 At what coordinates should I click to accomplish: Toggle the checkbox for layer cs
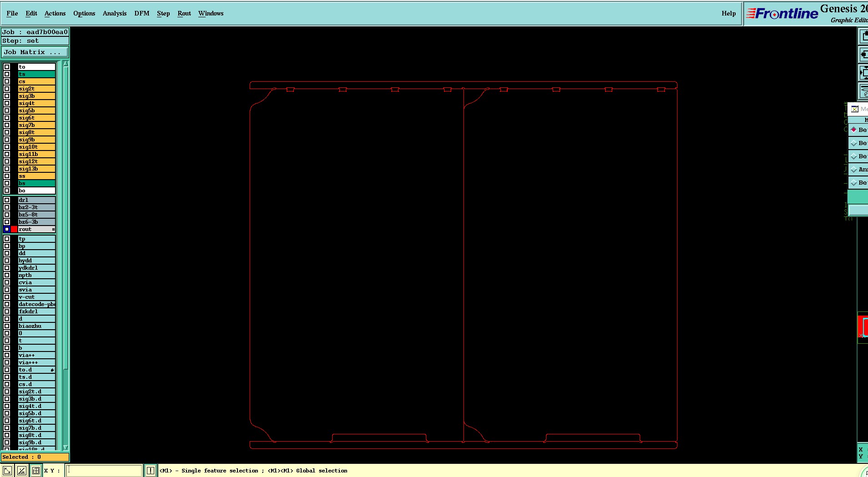(x=7, y=81)
